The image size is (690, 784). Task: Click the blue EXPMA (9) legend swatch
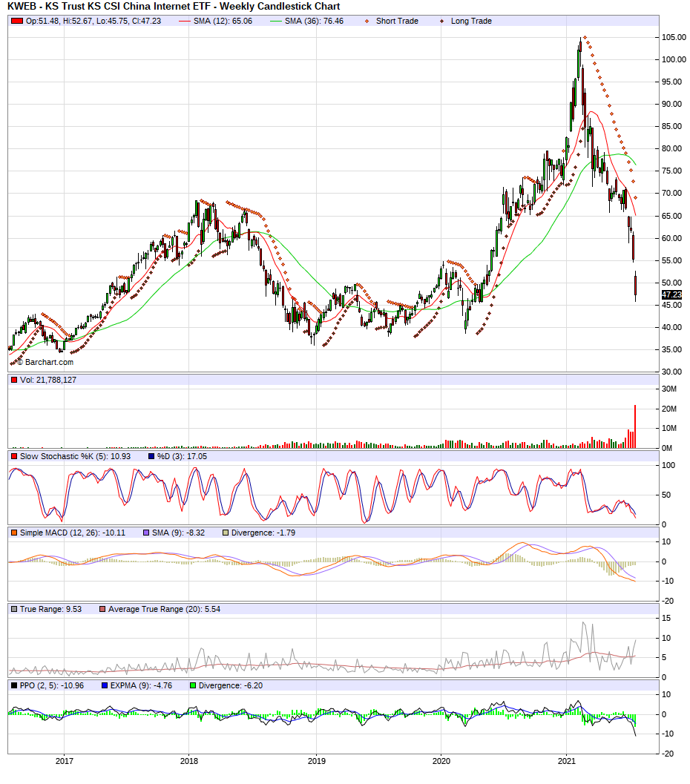105,686
